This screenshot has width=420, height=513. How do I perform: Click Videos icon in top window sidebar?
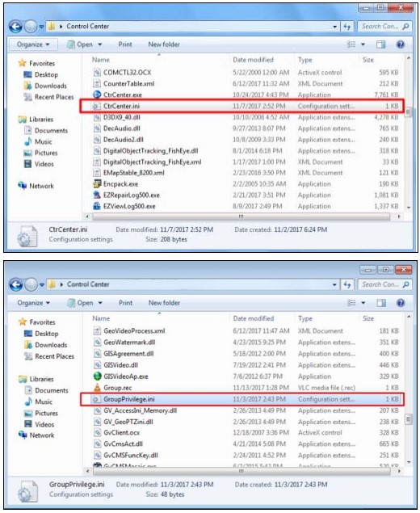[27, 164]
